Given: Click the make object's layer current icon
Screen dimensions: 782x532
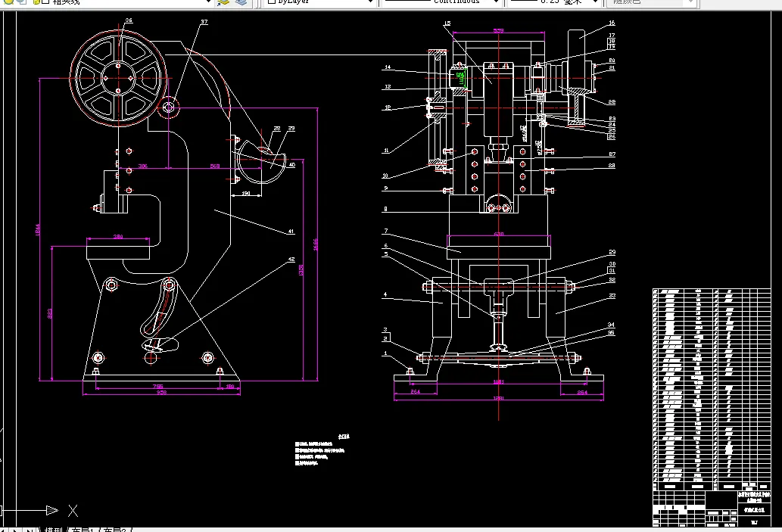Looking at the screenshot, I should 223,2.
